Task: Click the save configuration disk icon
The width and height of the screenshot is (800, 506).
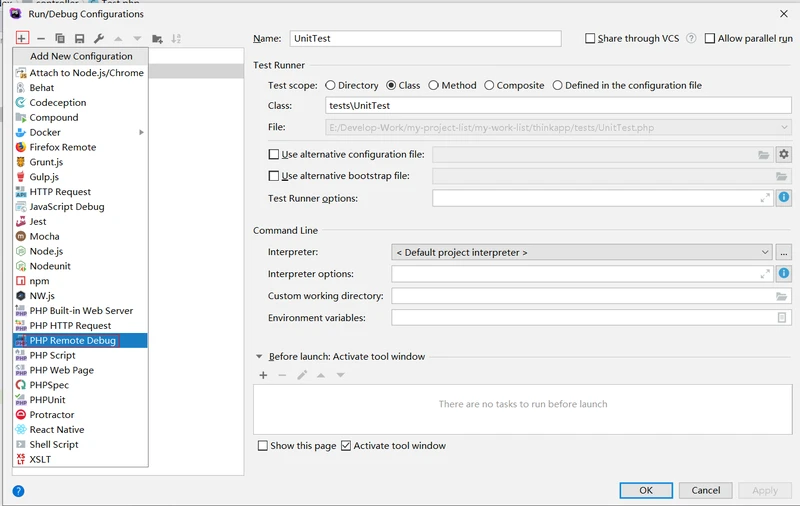Action: [79, 38]
